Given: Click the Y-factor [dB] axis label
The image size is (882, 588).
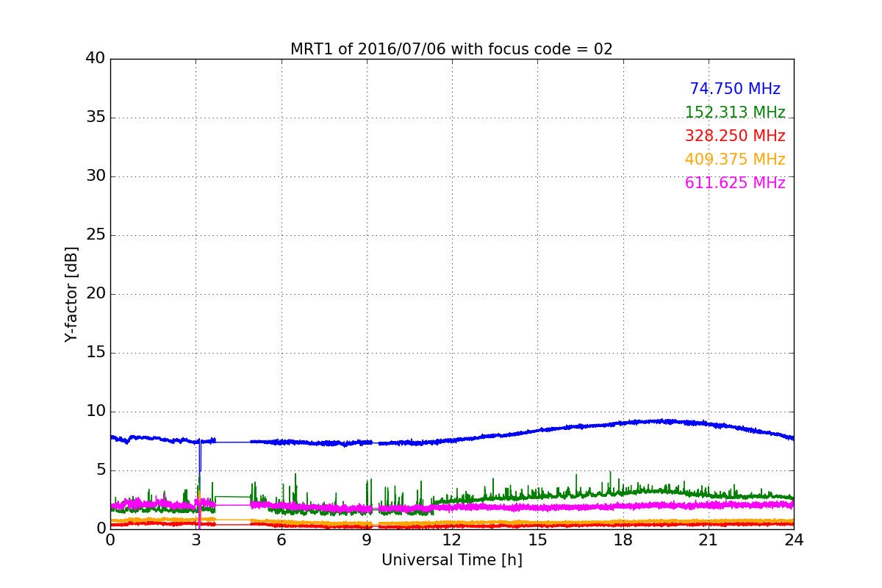Looking at the screenshot, I should click(71, 294).
